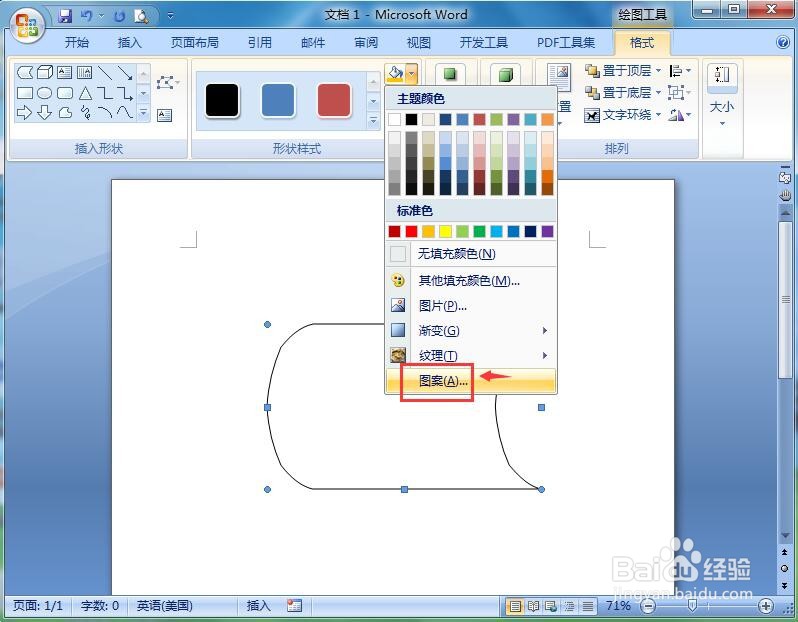Open the shape fill dropdown arrow
Viewport: 798px width, 622px height.
tap(412, 74)
